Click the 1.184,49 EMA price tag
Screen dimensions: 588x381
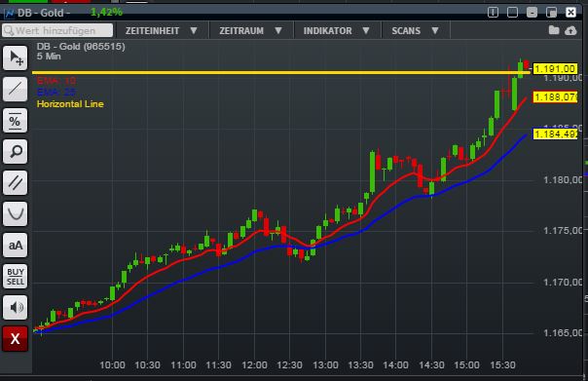[x=555, y=134]
